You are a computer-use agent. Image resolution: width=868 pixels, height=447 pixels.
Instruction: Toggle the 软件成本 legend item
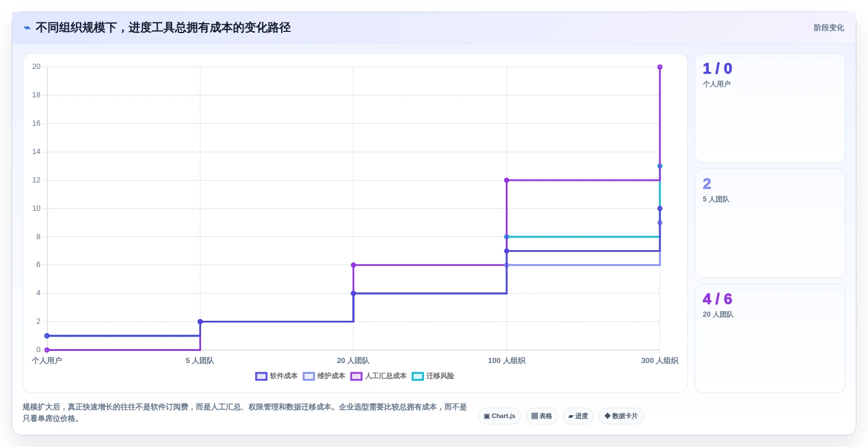[276, 376]
